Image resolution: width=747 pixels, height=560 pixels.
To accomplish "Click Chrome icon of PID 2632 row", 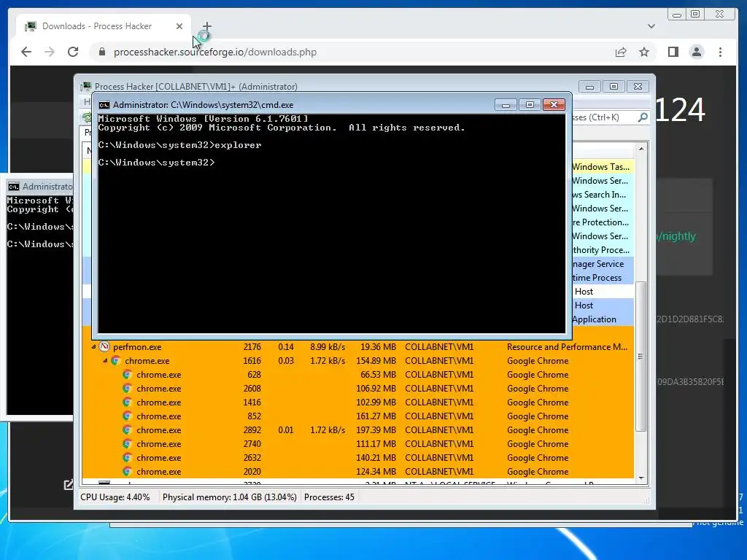I will click(x=127, y=457).
